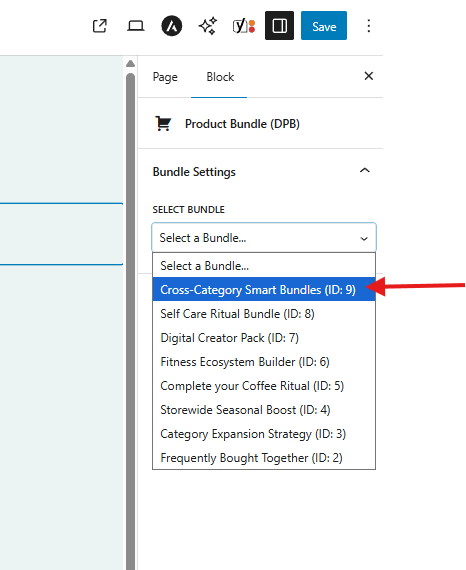Save the page
The width and height of the screenshot is (466, 570).
(x=324, y=25)
